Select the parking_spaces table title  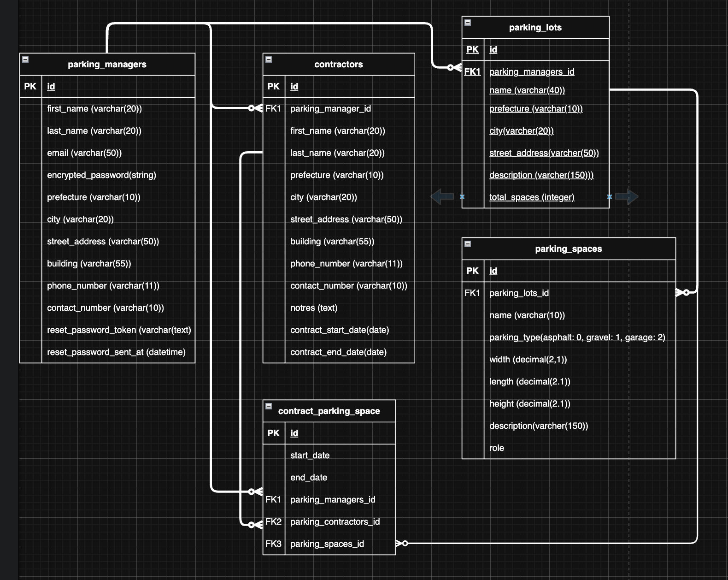569,249
